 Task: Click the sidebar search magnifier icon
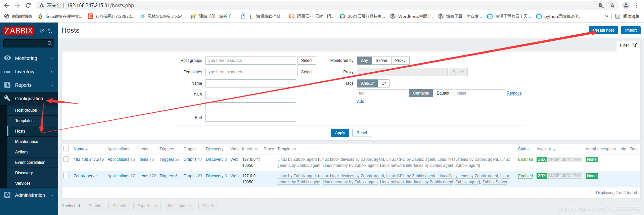(50, 43)
